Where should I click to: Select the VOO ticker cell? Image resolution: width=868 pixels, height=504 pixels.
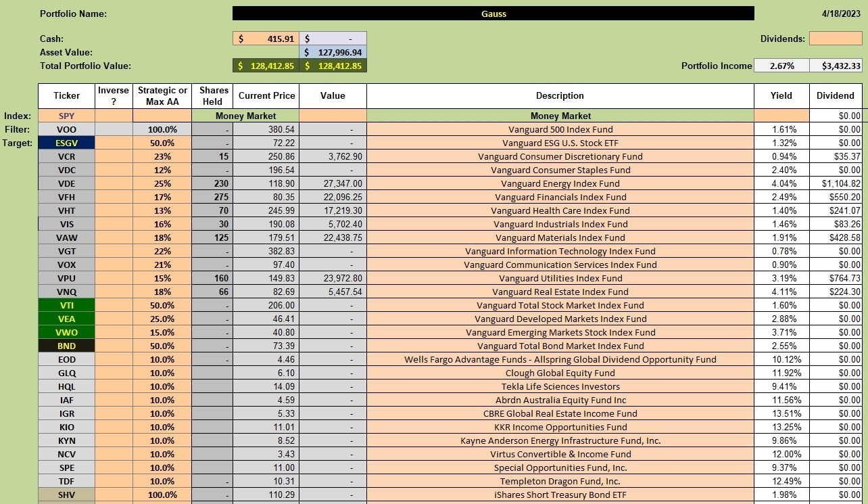click(x=66, y=129)
